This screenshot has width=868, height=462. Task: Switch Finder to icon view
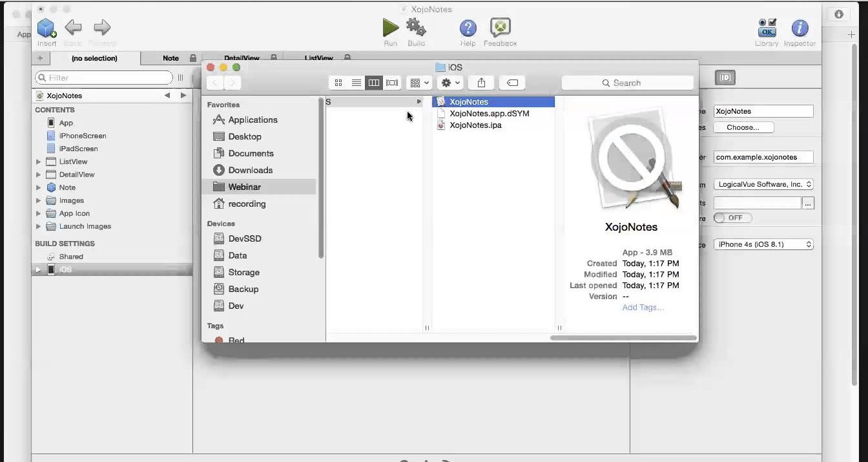click(x=338, y=83)
